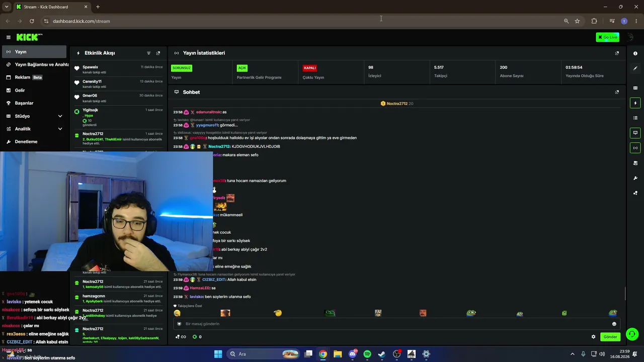Click the green Kicks counter icon below chat

[x=195, y=337]
